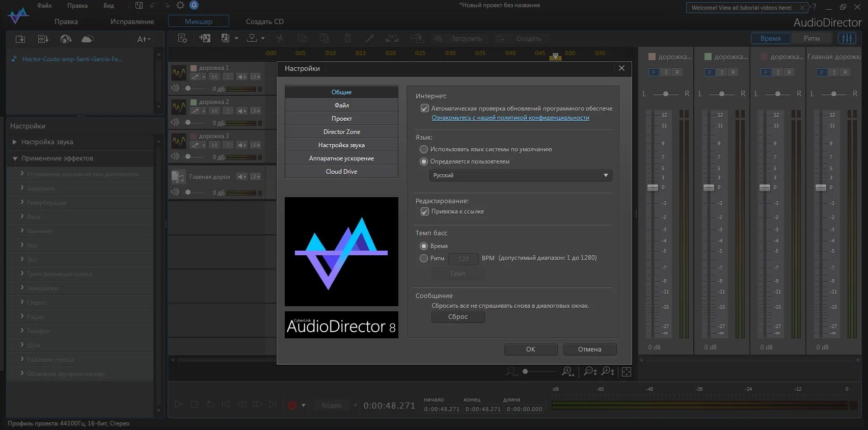Screen dimensions: 868x430
Task: Select the Проект settings category
Action: (341, 119)
